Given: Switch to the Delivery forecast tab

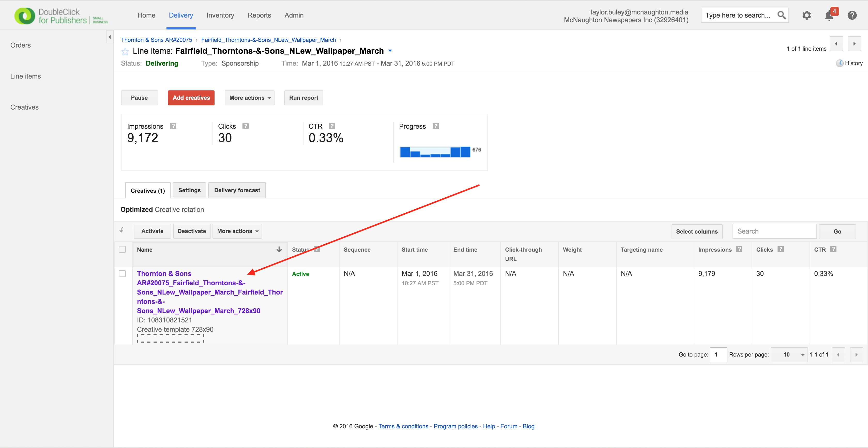Looking at the screenshot, I should (x=237, y=190).
